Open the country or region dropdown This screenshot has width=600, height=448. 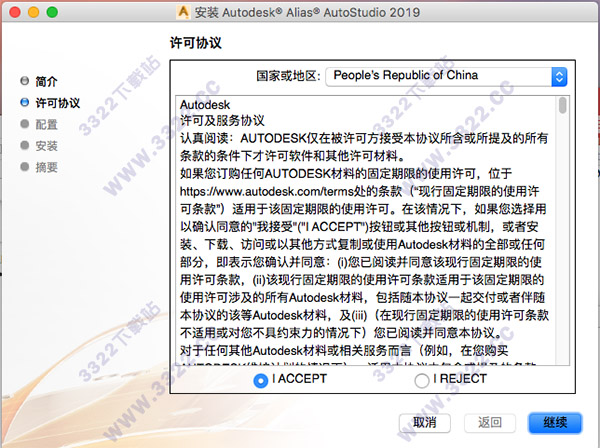click(446, 77)
